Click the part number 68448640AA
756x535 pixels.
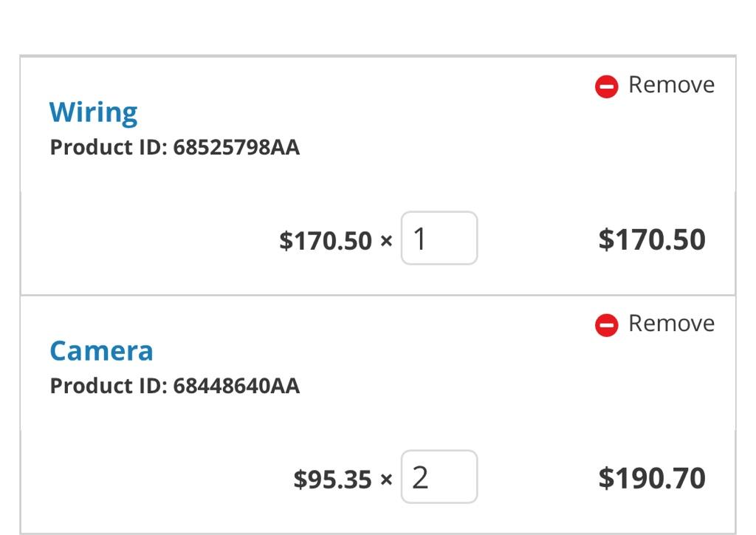coord(236,386)
